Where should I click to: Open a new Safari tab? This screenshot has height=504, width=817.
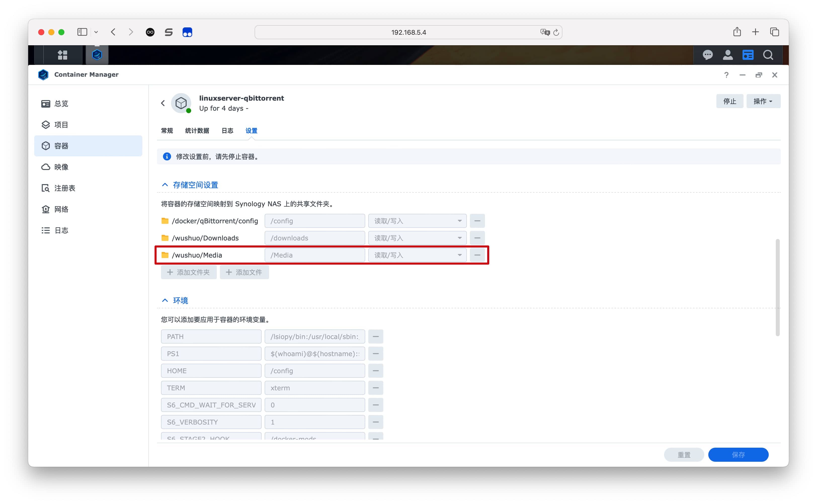(x=755, y=32)
